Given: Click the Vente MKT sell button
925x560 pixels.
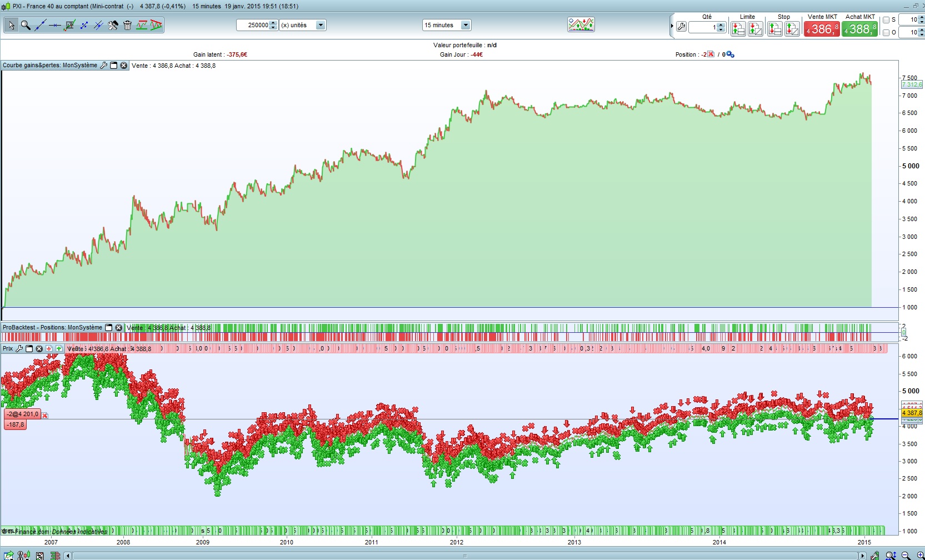Looking at the screenshot, I should tap(822, 29).
